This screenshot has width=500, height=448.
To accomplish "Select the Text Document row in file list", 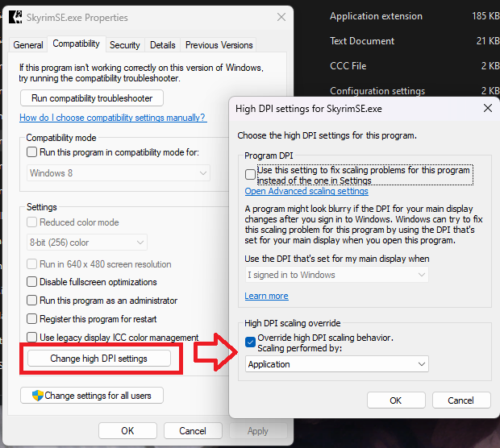I will click(414, 41).
